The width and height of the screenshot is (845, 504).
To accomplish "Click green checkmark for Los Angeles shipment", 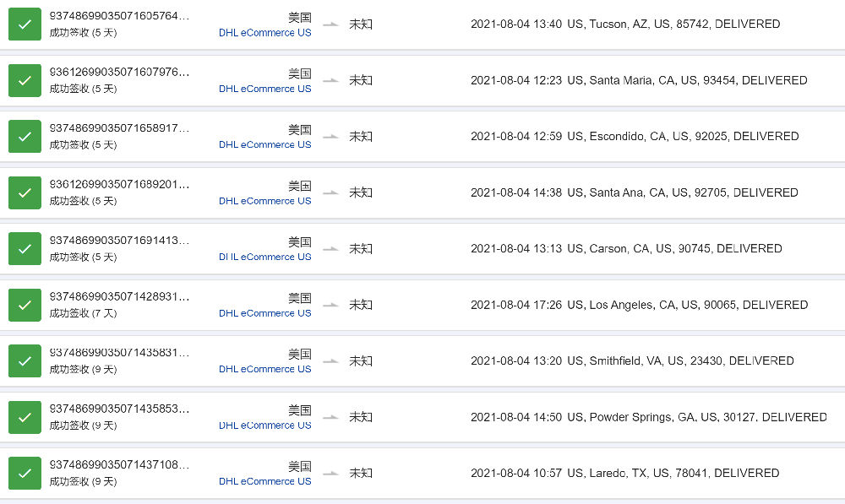I will (x=25, y=305).
